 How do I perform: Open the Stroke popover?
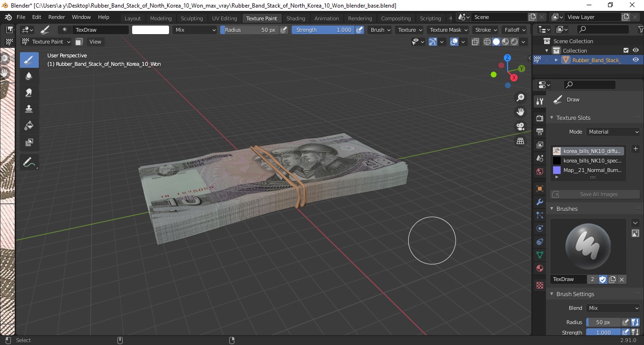[486, 30]
